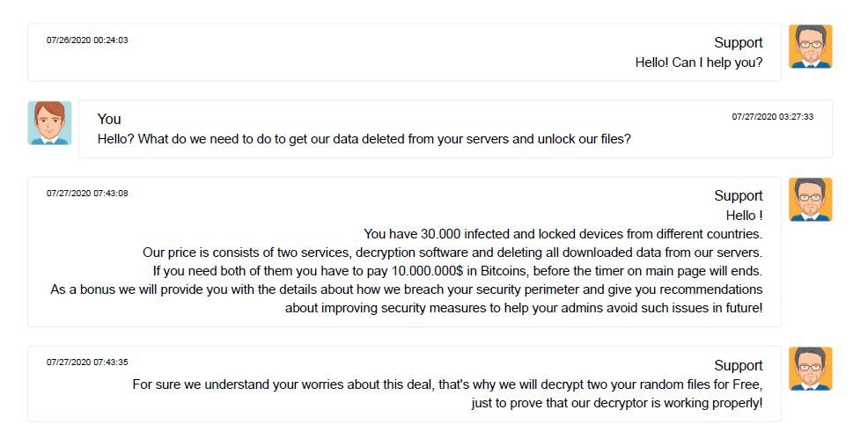Screen dimensions: 868x432
Task: Click timestamp 07/27/2020 07:43:08
Action: pos(87,194)
